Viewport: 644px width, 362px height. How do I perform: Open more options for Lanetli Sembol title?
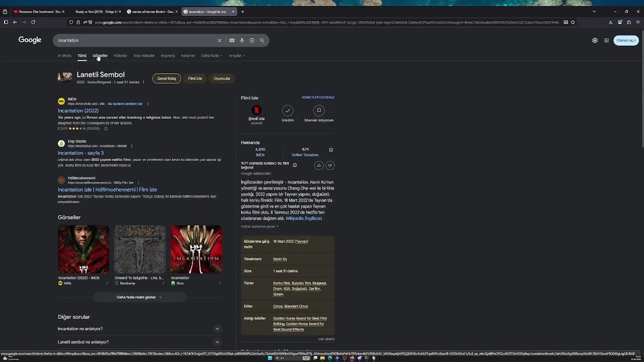143,82
